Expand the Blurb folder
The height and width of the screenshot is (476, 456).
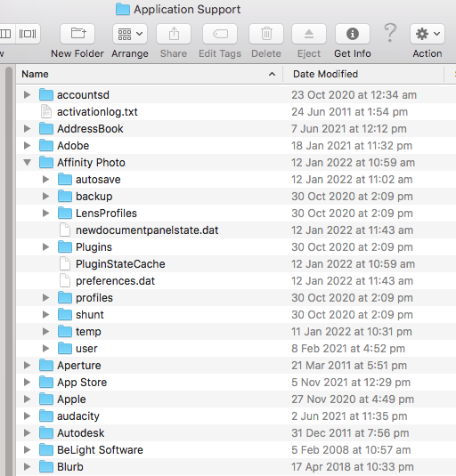click(27, 467)
